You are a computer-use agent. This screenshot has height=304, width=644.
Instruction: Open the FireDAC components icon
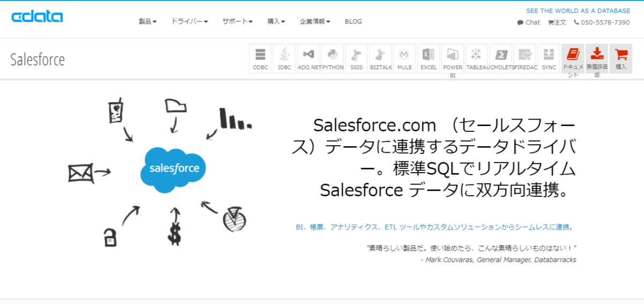click(x=525, y=58)
